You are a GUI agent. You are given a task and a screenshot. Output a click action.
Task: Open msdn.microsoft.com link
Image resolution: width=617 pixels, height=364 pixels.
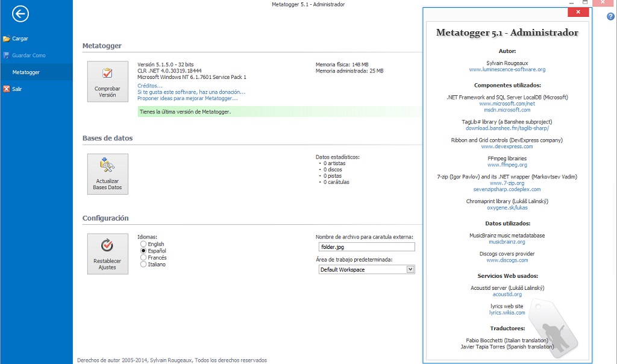507,110
